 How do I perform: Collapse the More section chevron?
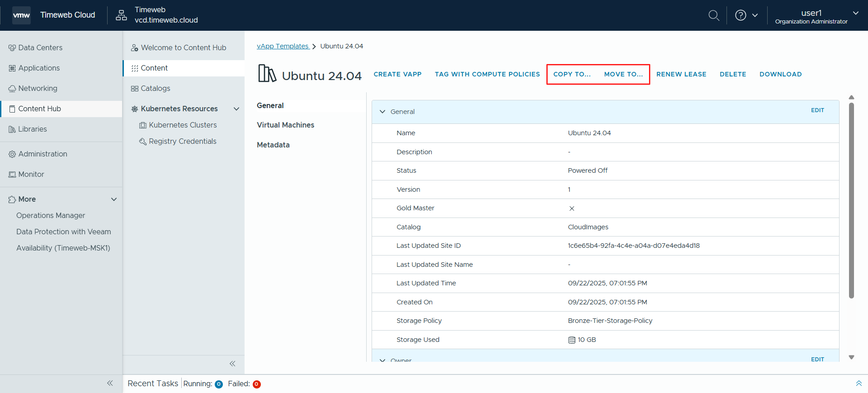(x=114, y=199)
